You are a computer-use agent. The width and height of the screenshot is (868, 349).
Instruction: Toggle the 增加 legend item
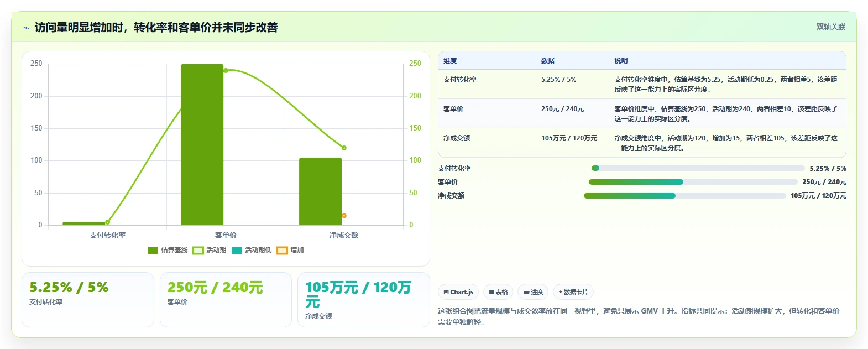[290, 251]
